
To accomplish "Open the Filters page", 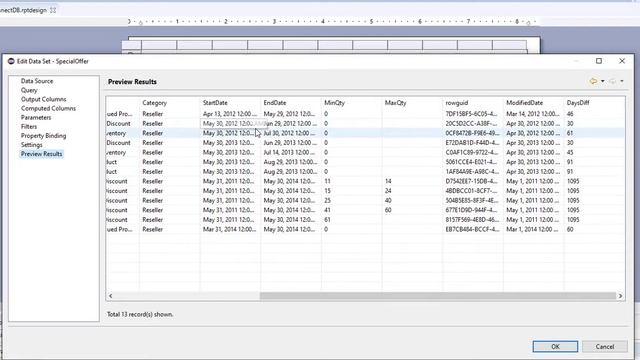I will coord(29,127).
